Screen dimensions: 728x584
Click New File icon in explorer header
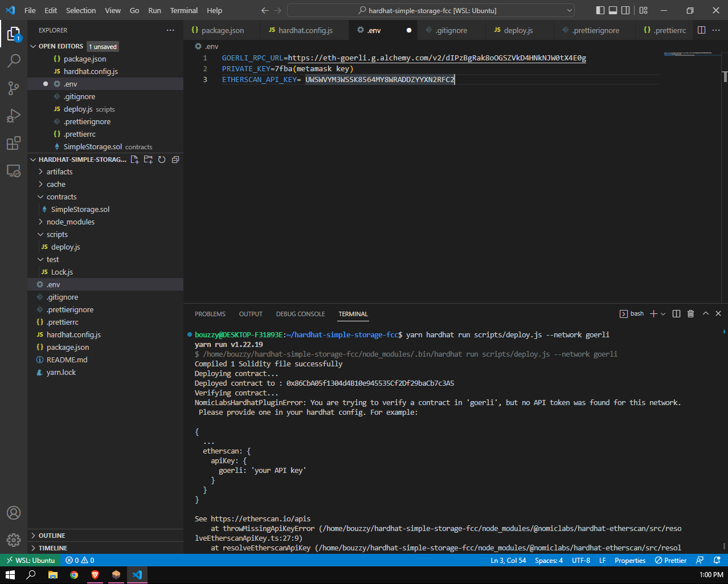(x=134, y=160)
